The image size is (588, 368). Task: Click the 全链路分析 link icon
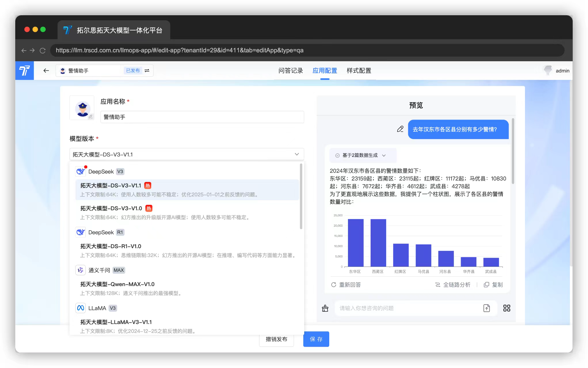tap(438, 285)
